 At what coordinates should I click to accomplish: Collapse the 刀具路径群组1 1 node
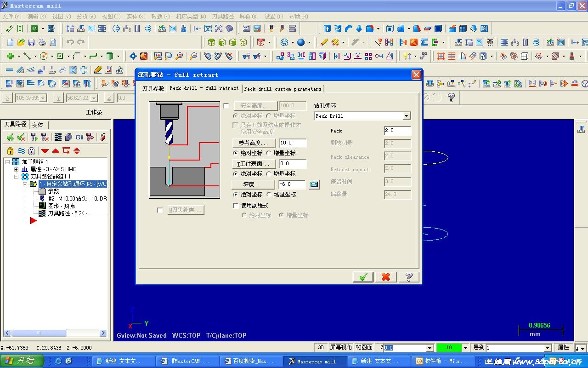(17, 177)
